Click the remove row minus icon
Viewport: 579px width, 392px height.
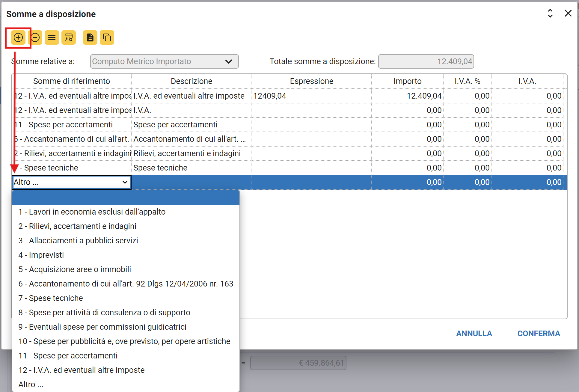pos(36,37)
